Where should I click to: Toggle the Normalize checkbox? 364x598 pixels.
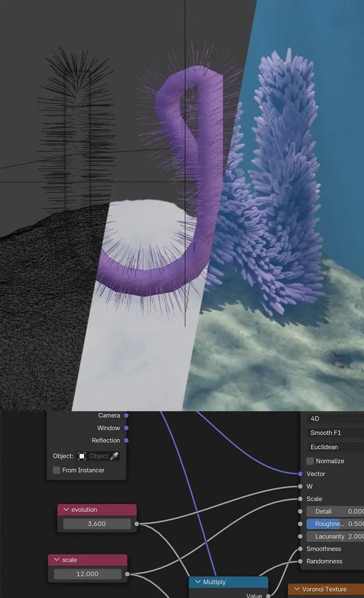pyautogui.click(x=310, y=461)
